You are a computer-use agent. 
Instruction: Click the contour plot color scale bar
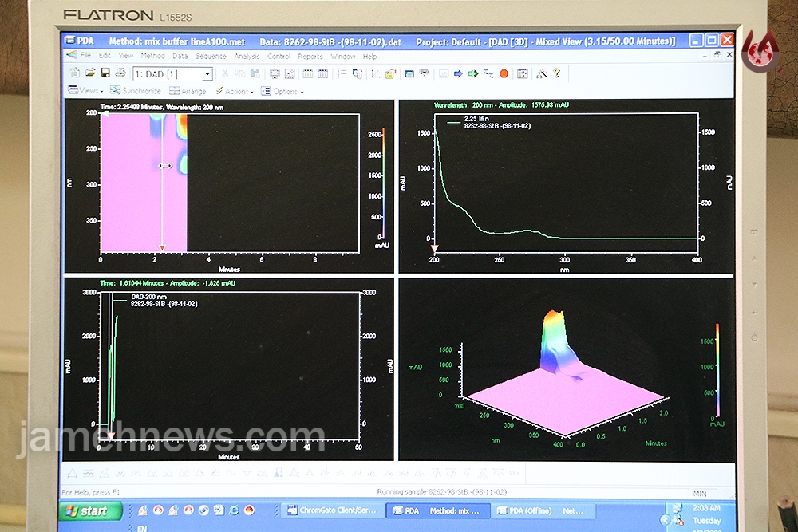click(x=383, y=183)
